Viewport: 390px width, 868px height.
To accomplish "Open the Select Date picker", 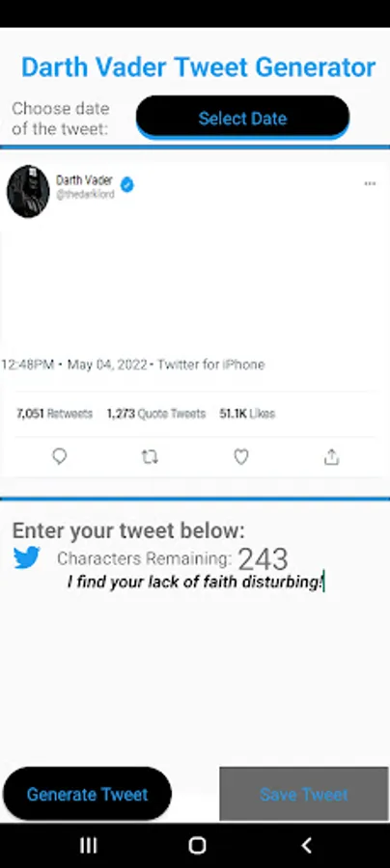I will (x=242, y=117).
